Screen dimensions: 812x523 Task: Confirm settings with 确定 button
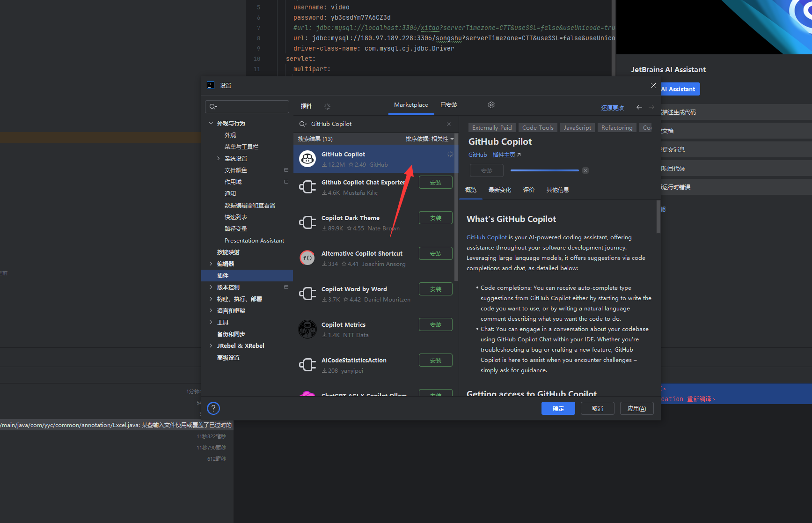pyautogui.click(x=558, y=408)
